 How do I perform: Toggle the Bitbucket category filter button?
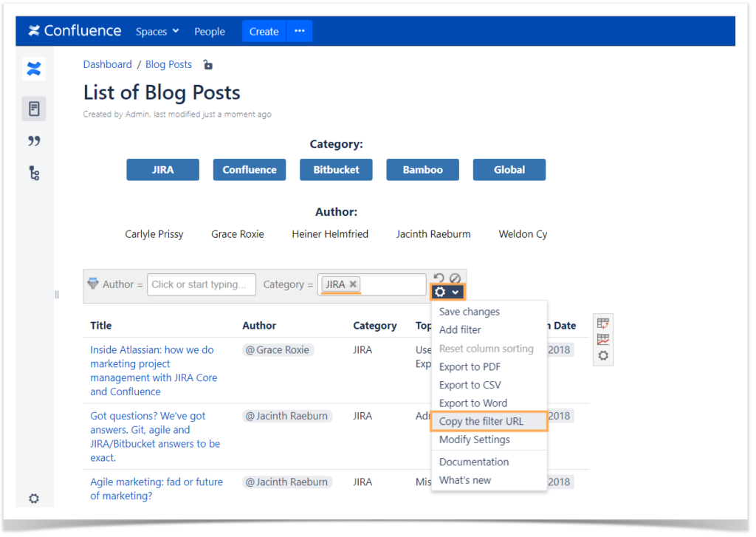(x=336, y=169)
